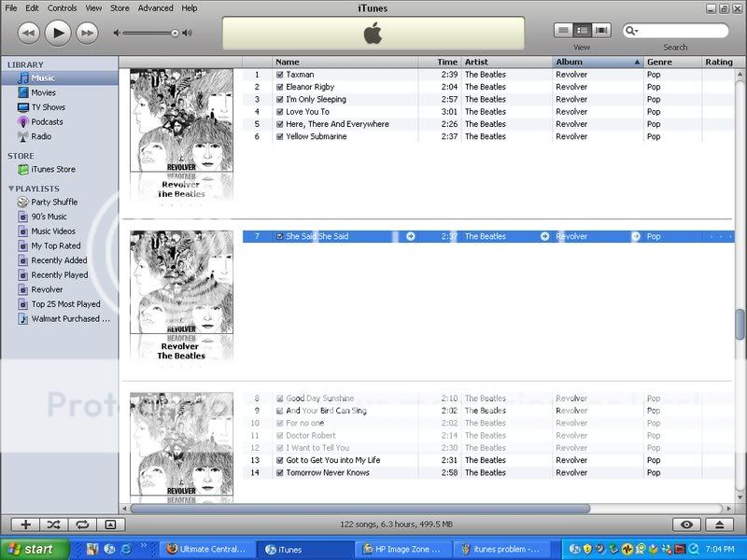747x560 pixels.
Task: Switch to album grouped view button
Action: point(582,31)
